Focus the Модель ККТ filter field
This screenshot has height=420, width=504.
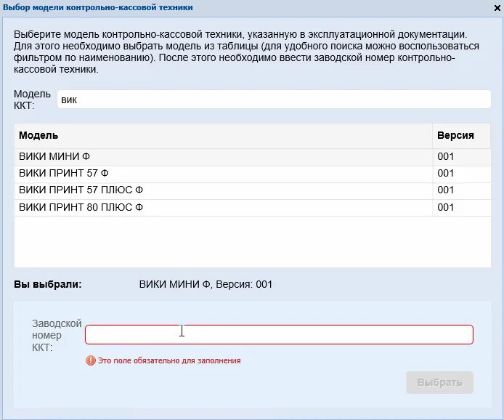[274, 100]
